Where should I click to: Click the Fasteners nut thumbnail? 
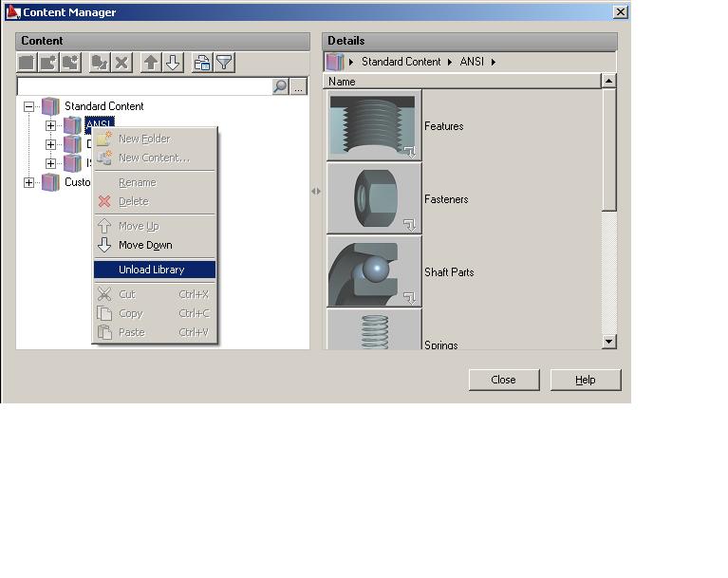click(x=374, y=198)
